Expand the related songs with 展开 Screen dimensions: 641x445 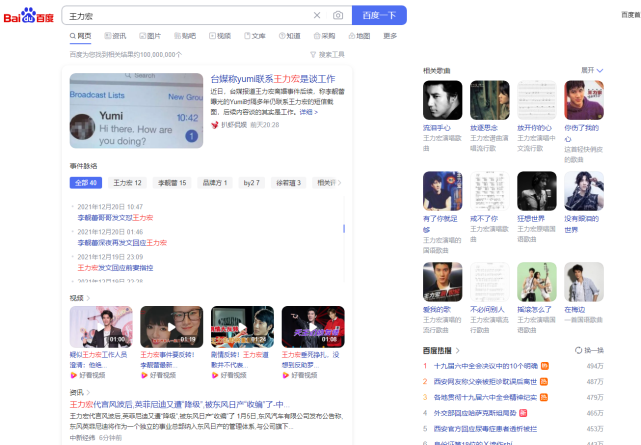(x=592, y=70)
